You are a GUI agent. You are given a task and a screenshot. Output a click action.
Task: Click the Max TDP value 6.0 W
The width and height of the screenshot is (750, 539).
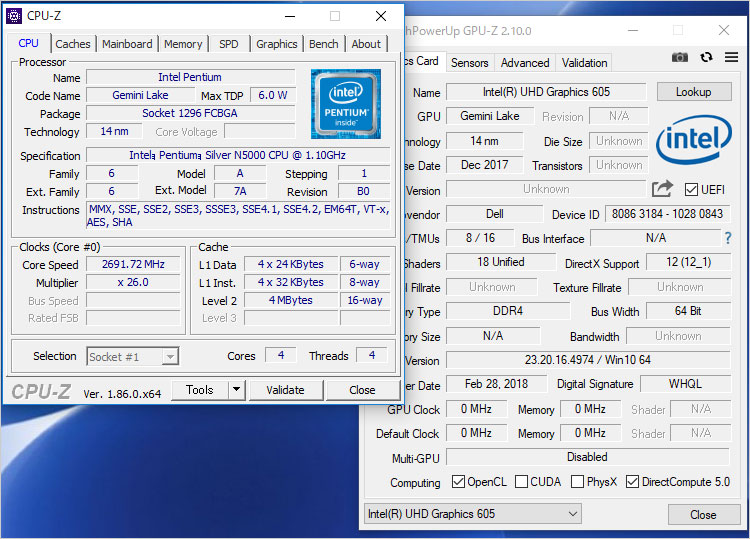[x=273, y=95]
